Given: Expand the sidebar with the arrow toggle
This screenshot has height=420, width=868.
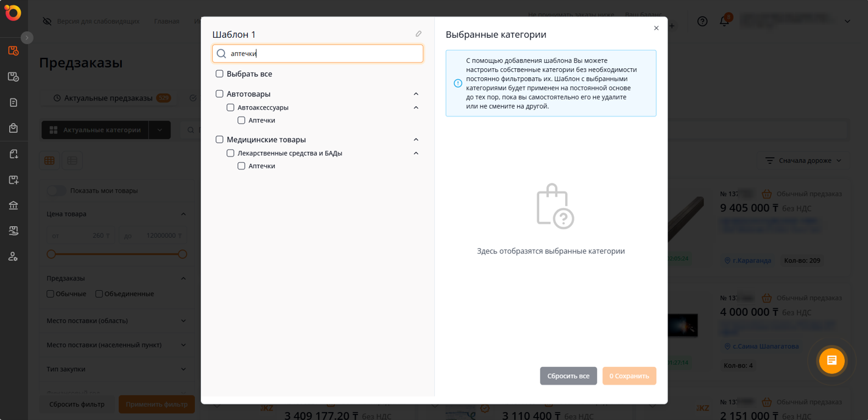Looking at the screenshot, I should [x=27, y=37].
